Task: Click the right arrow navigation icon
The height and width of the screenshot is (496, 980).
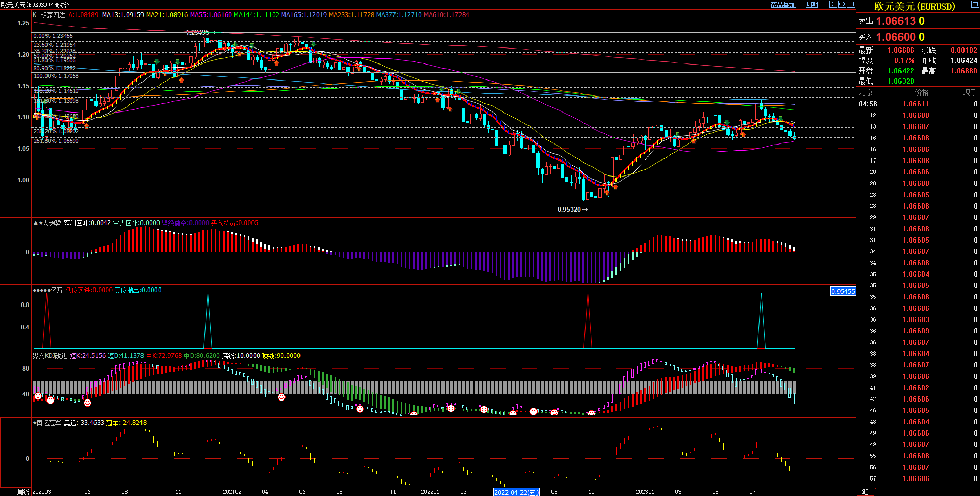Action: (842, 4)
